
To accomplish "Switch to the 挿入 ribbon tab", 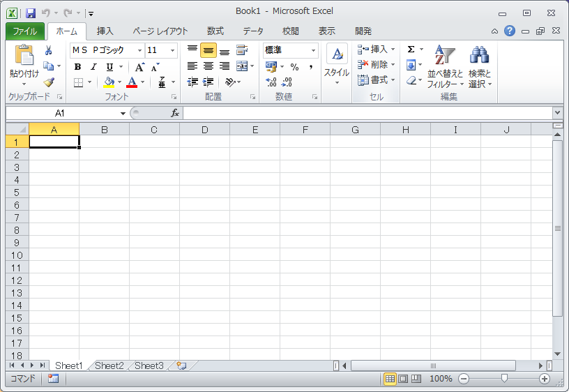I will (x=105, y=31).
